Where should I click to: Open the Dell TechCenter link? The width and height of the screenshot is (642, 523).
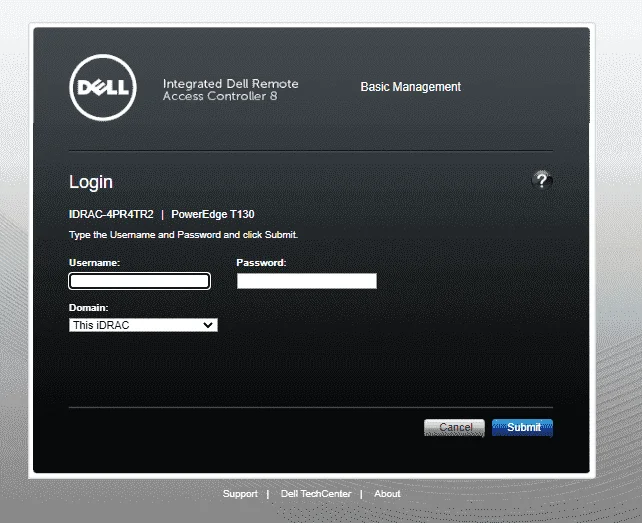pos(316,494)
